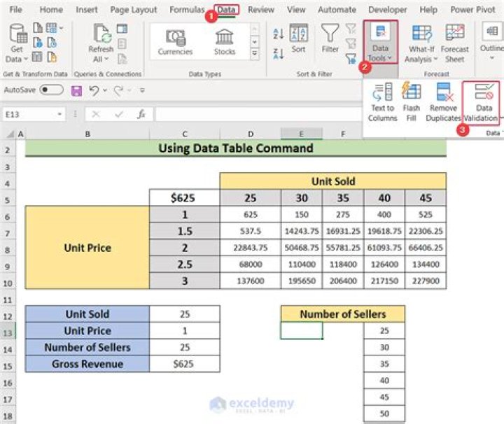Open Queries & Connections pane icon
This screenshot has height=424, width=504.
tap(122, 29)
